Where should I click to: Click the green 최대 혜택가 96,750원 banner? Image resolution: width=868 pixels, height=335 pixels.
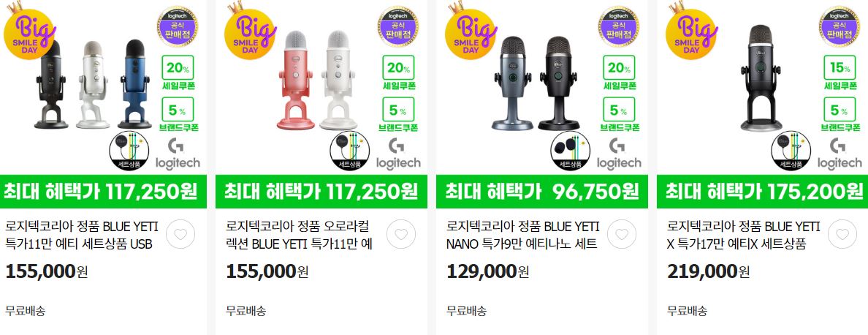point(542,192)
